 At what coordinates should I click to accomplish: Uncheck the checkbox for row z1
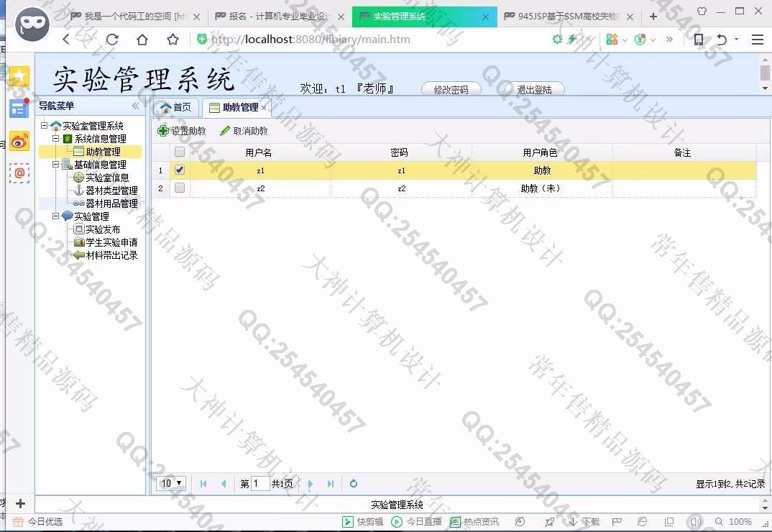click(x=180, y=170)
